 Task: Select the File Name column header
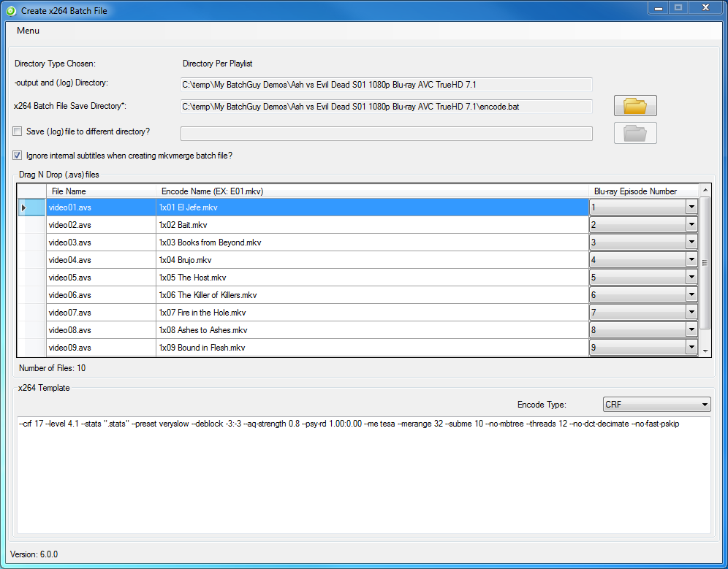(101, 191)
